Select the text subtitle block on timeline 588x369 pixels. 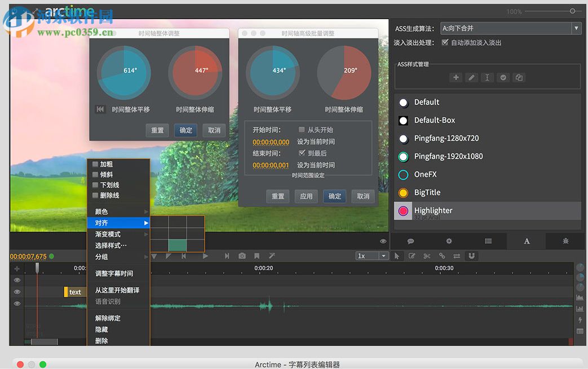(x=74, y=292)
